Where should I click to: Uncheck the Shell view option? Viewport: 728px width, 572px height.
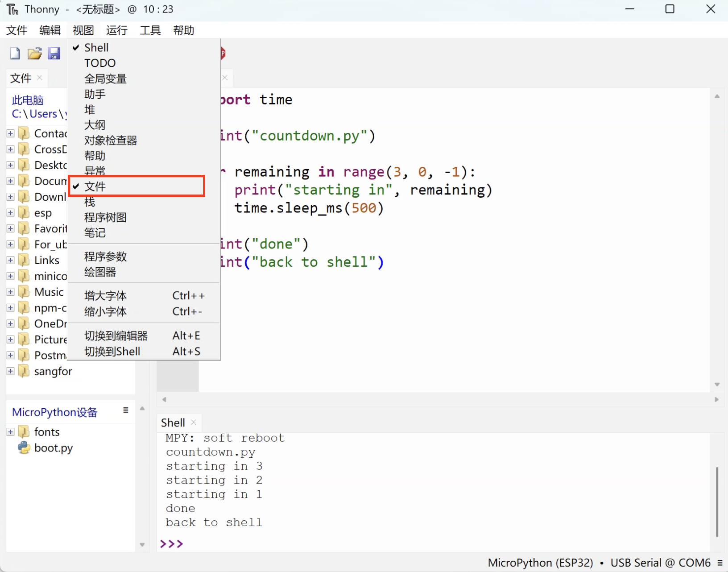coord(96,48)
